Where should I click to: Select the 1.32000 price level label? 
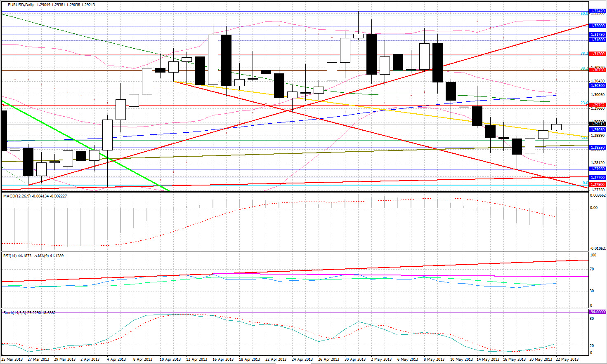597,26
